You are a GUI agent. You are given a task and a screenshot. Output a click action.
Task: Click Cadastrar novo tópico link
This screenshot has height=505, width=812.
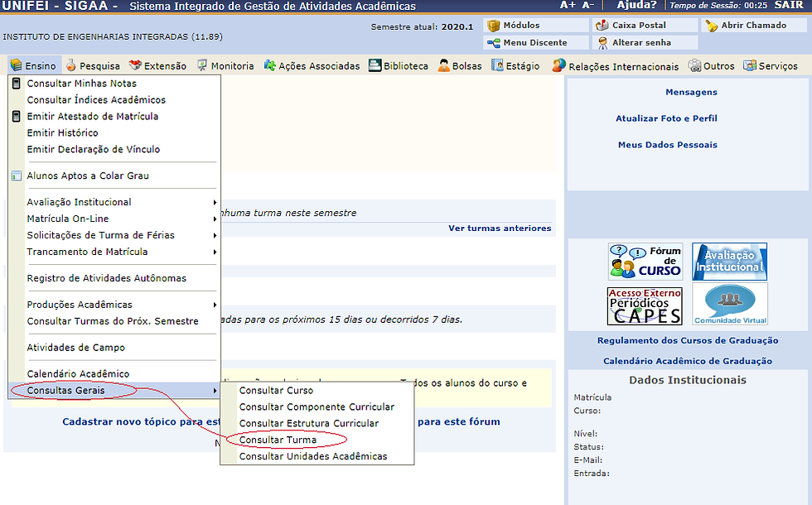(x=141, y=421)
